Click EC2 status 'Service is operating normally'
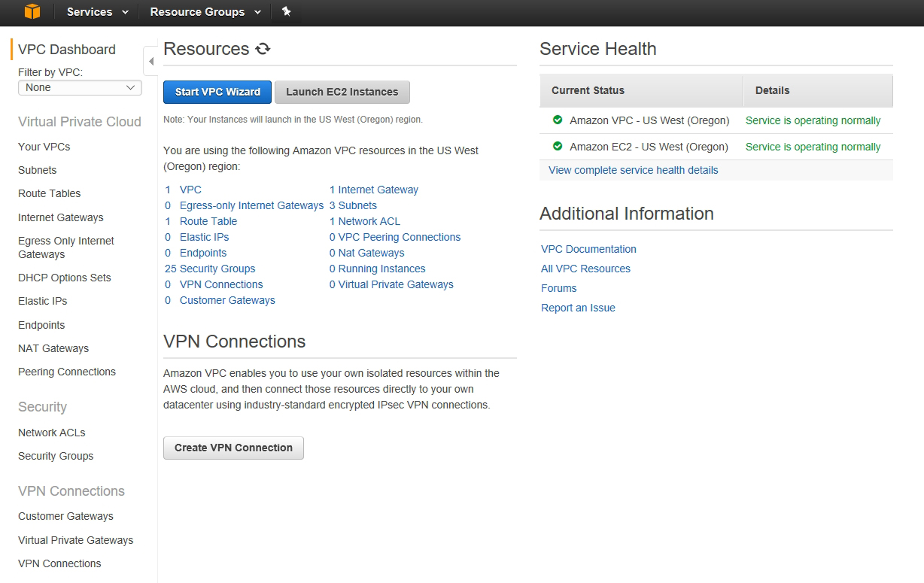 point(813,147)
